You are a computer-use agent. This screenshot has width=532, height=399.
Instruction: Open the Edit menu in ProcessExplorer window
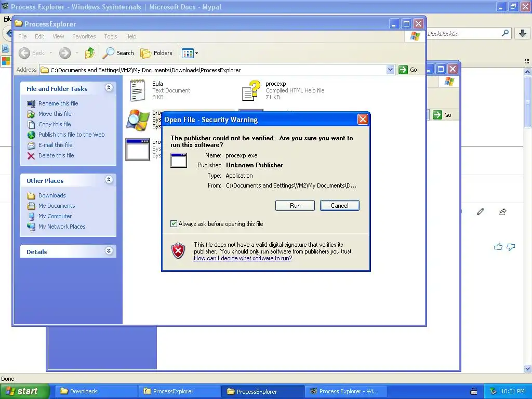point(39,36)
